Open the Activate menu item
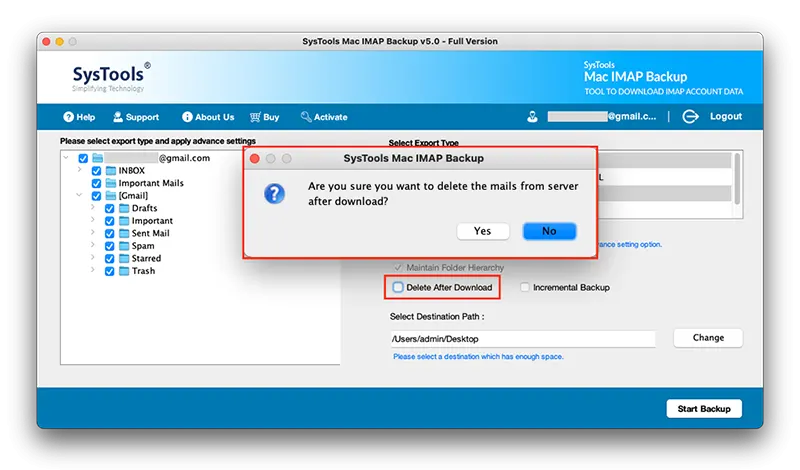 pyautogui.click(x=324, y=117)
